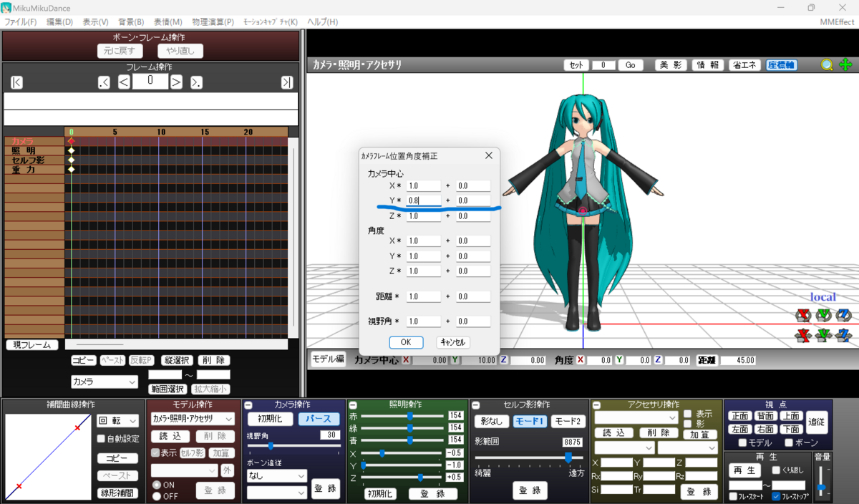
Task: Click the やり直し redo button
Action: tap(180, 51)
